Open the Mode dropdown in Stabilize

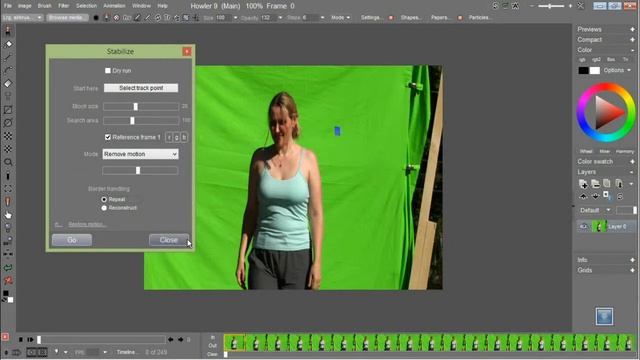(140, 154)
